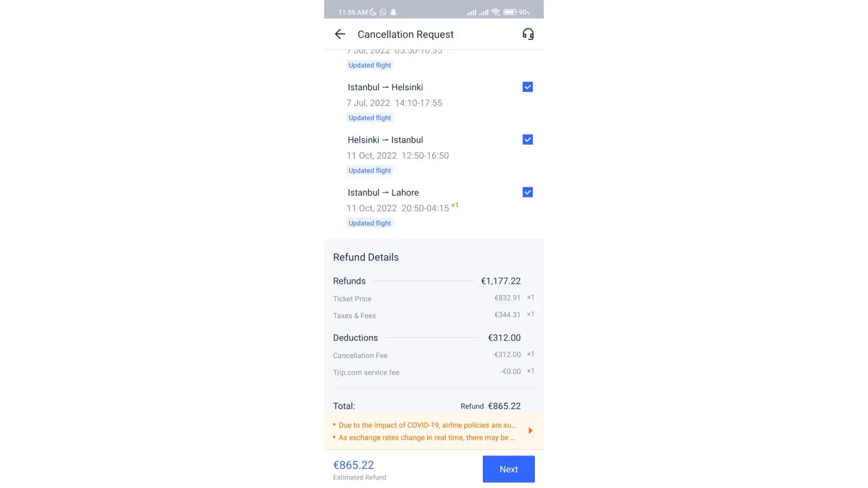This screenshot has height=488, width=868.
Task: Tap the Wi-Fi status icon
Action: point(496,12)
